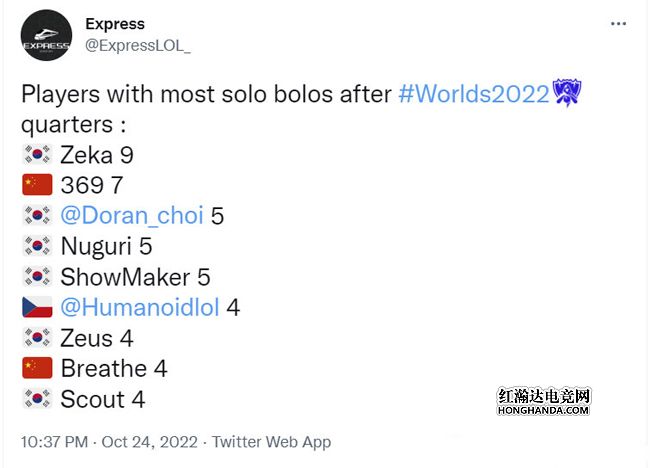The height and width of the screenshot is (468, 650).
Task: Open the @Doran_choi mention link
Action: point(132,216)
